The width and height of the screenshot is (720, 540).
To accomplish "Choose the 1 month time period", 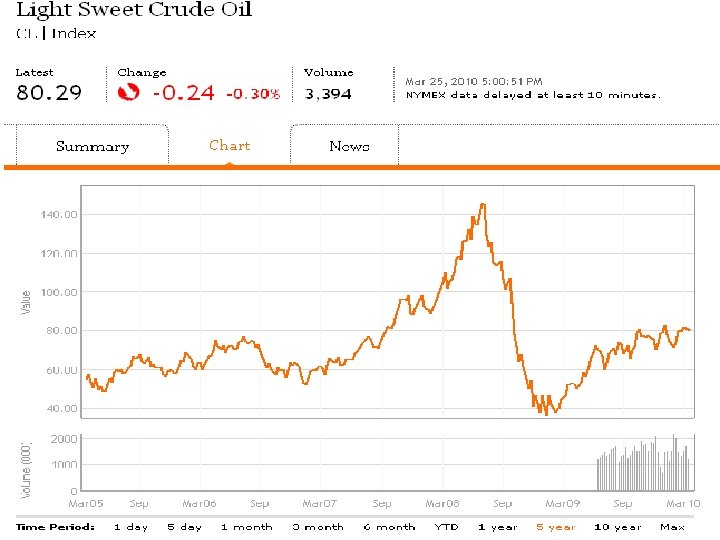I will coord(246,527).
